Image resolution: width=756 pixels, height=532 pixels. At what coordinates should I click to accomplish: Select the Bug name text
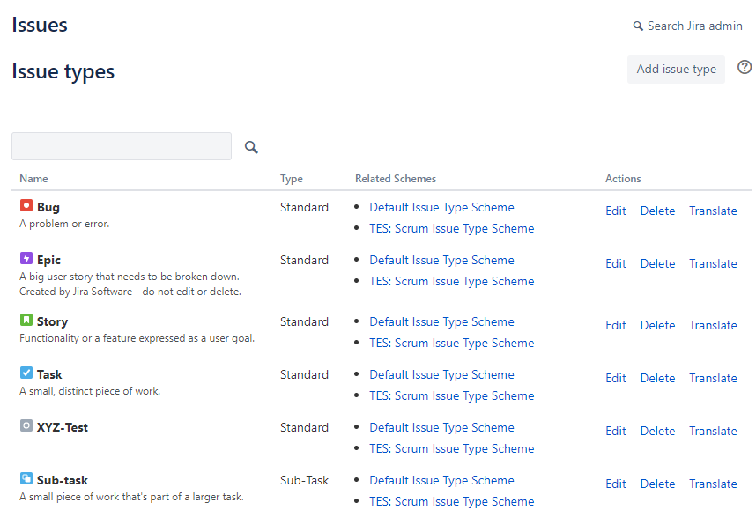48,208
